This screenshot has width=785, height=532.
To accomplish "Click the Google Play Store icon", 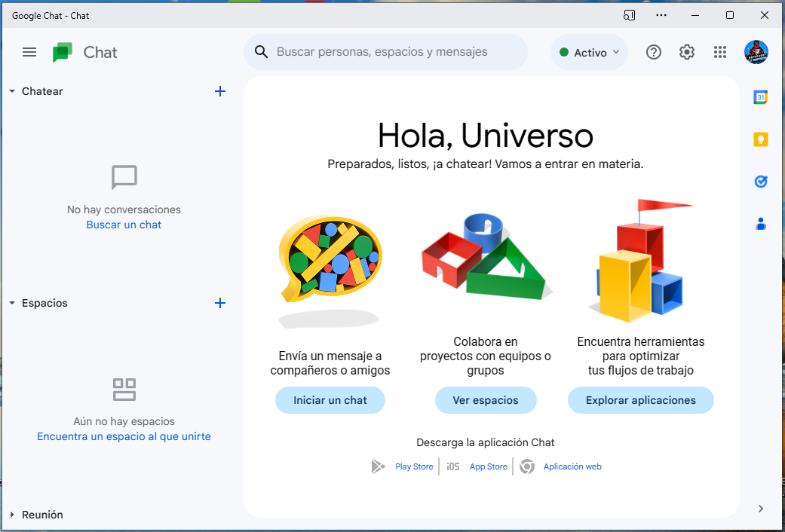I will point(378,466).
